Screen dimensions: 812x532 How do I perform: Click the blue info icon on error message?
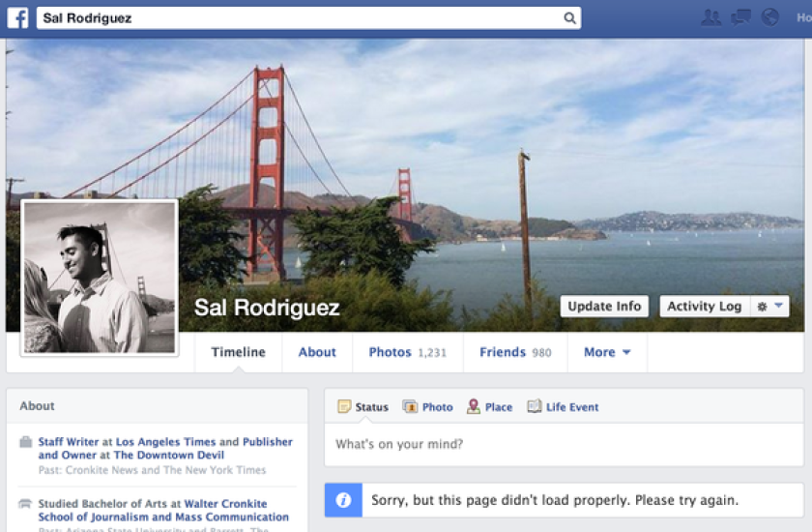point(343,500)
